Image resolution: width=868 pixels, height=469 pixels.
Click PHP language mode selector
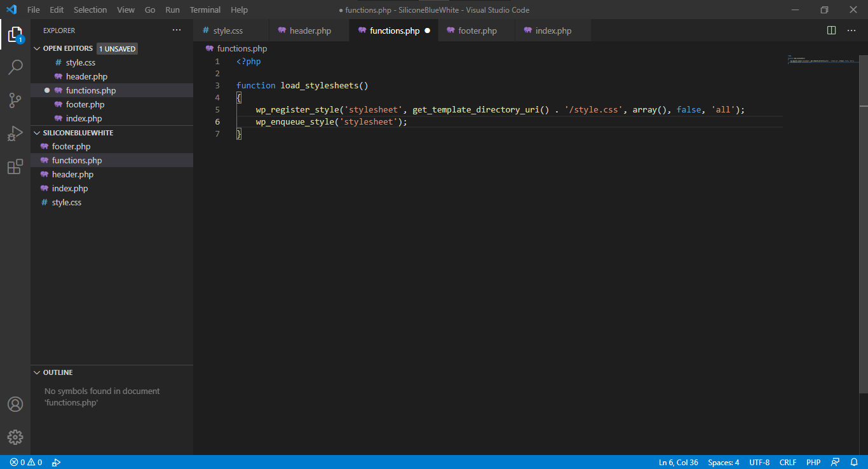(813, 462)
